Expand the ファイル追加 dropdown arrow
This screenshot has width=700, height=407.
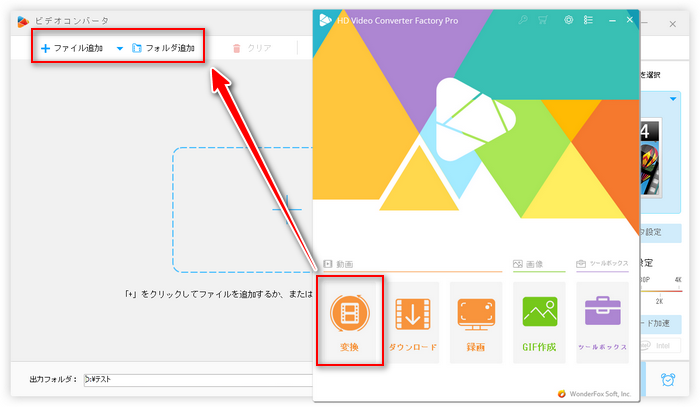[x=120, y=48]
